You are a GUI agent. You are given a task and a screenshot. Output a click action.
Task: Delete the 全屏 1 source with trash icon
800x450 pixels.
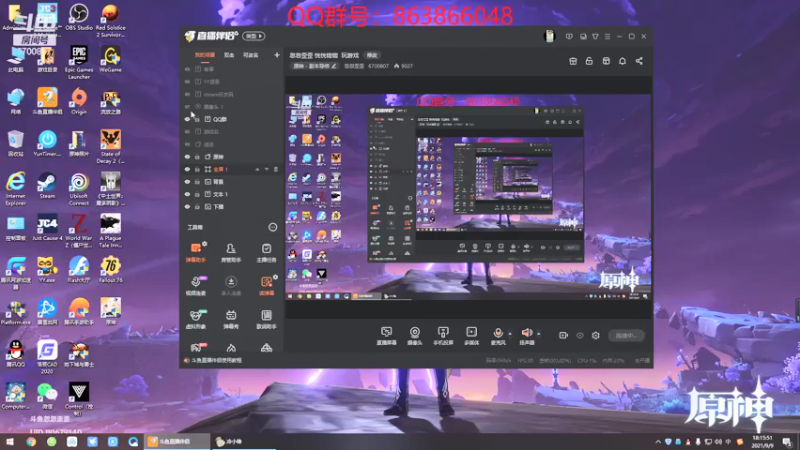[x=276, y=169]
